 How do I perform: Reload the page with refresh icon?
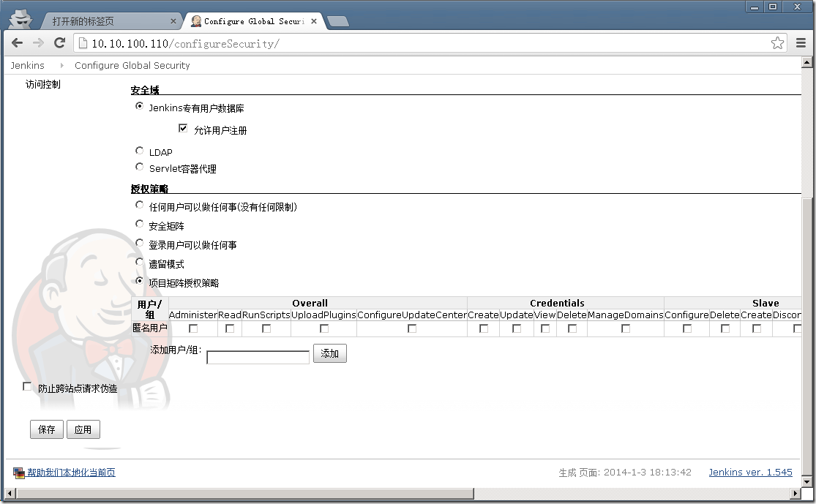pyautogui.click(x=59, y=43)
